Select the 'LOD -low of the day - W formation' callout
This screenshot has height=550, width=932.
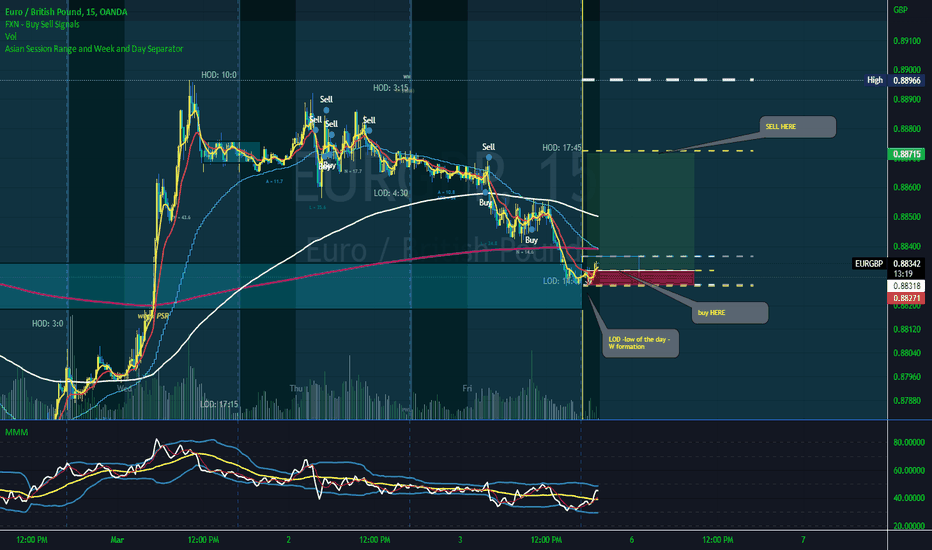coord(640,343)
